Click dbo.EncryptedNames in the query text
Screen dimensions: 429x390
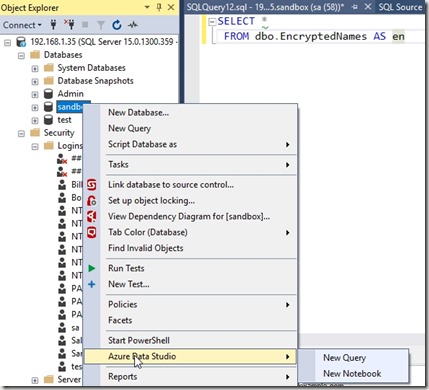(x=311, y=36)
